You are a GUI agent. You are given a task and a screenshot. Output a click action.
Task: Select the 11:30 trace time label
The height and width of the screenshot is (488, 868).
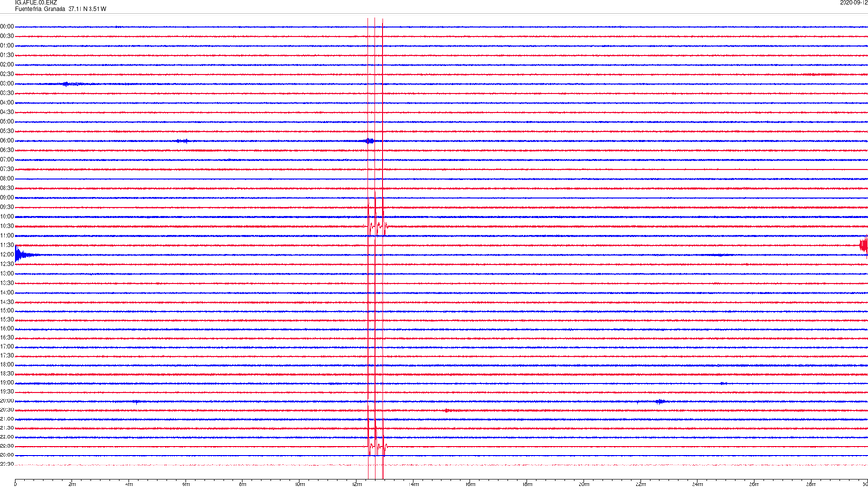[x=7, y=245]
